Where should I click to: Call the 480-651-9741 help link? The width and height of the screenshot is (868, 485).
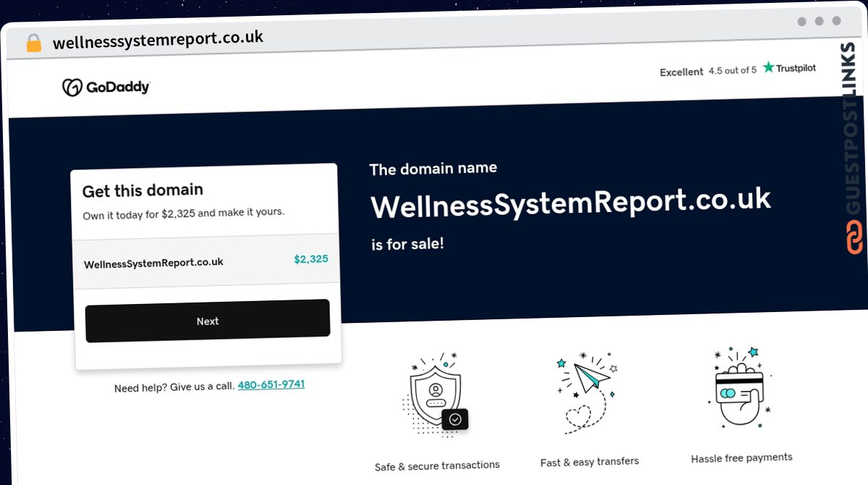point(271,384)
